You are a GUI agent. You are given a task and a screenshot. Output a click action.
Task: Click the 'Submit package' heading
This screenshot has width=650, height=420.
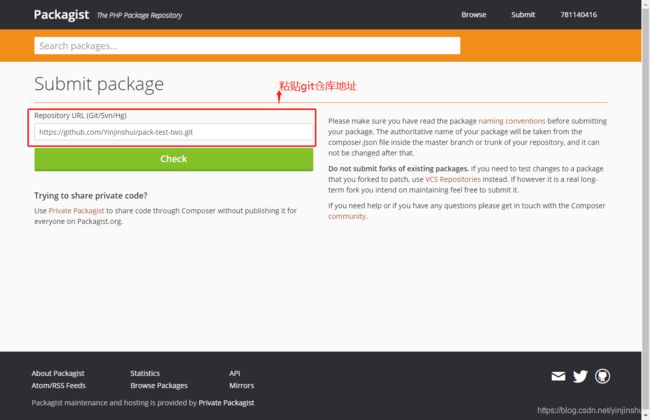pos(99,84)
